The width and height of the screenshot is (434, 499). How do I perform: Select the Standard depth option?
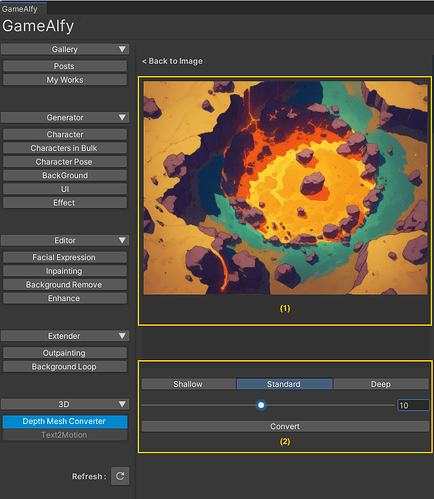click(x=284, y=384)
